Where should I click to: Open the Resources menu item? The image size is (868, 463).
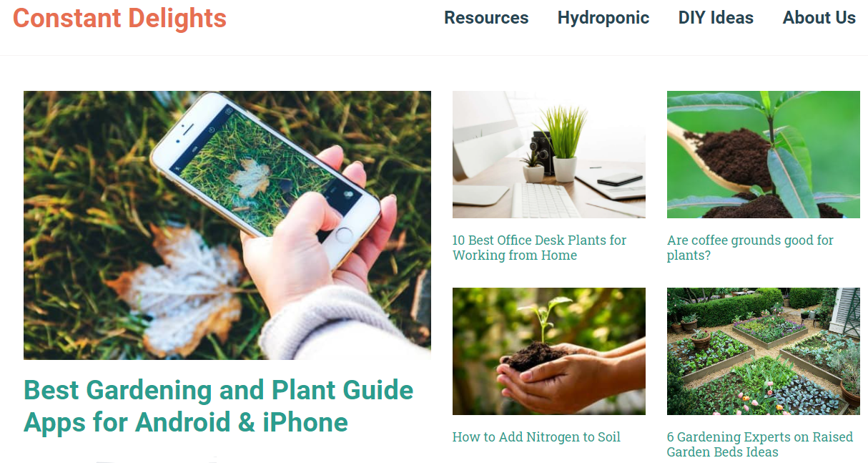coord(486,18)
